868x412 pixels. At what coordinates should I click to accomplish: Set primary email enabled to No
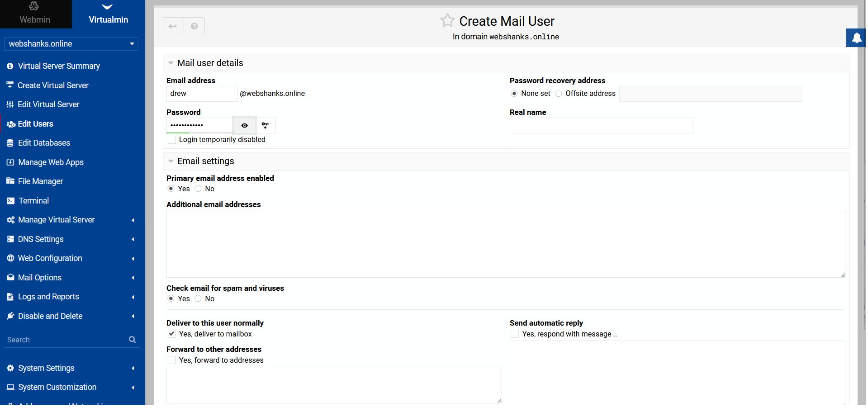coord(198,189)
